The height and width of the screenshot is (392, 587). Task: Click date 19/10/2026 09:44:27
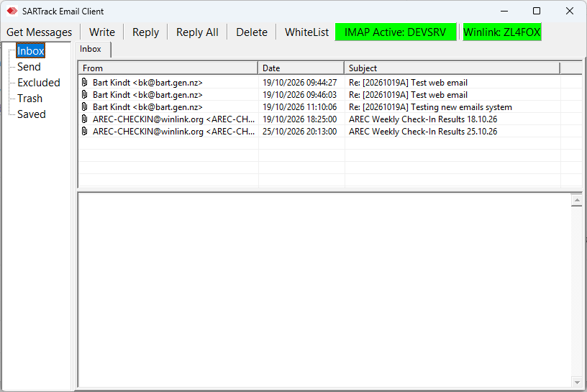point(299,83)
